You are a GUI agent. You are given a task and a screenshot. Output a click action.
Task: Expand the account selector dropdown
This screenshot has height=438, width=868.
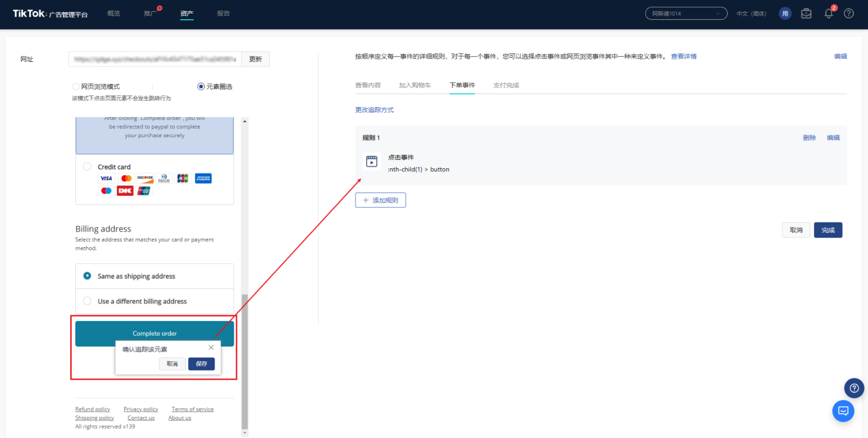tap(686, 14)
